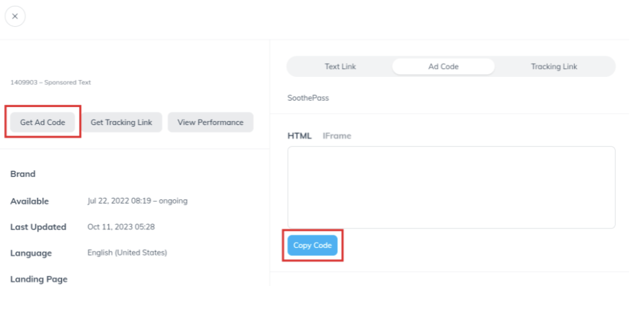Click the 1409903 Sponsored Text label
Image resolution: width=644 pixels, height=309 pixels.
[51, 83]
